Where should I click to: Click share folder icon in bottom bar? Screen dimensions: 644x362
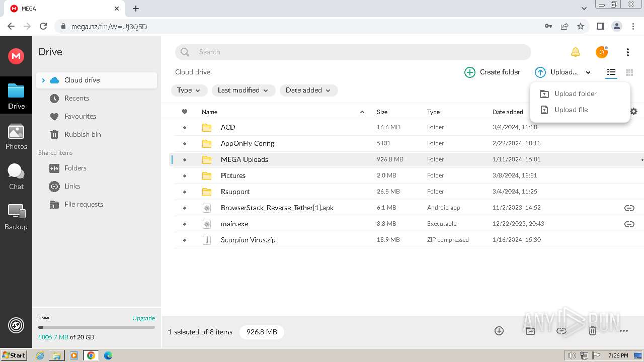[530, 331]
